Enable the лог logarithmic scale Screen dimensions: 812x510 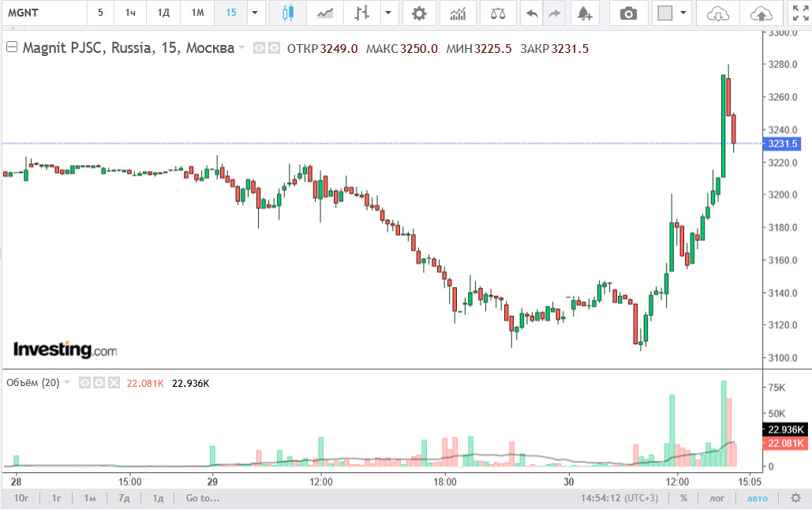[717, 498]
